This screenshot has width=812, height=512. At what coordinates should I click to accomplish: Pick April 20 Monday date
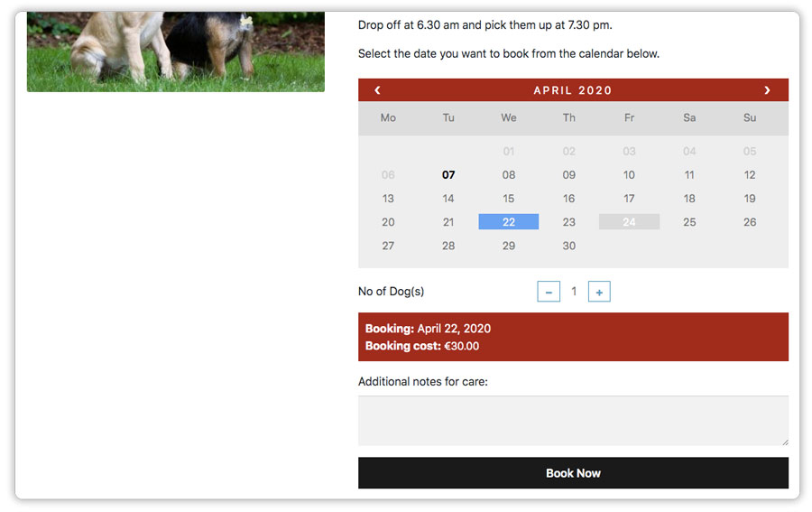tap(388, 222)
